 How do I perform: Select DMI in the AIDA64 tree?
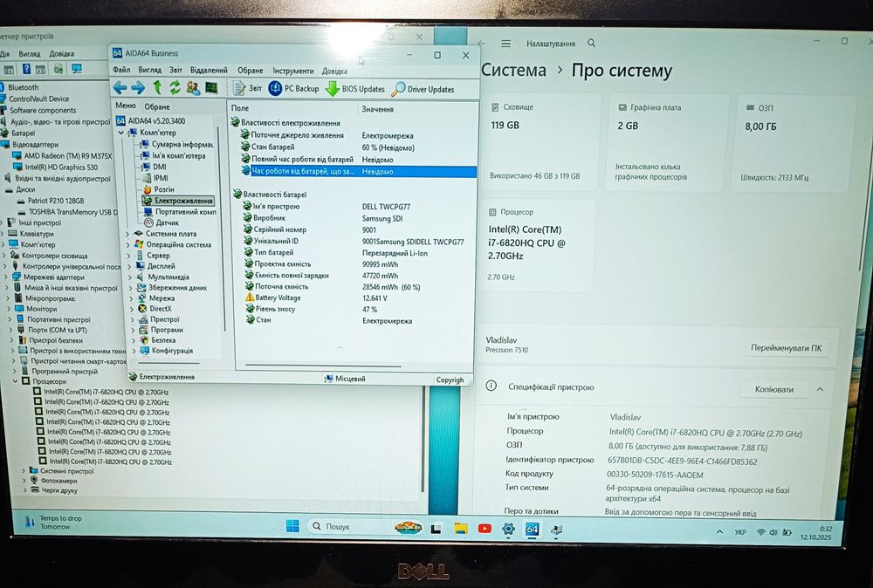pyautogui.click(x=155, y=167)
